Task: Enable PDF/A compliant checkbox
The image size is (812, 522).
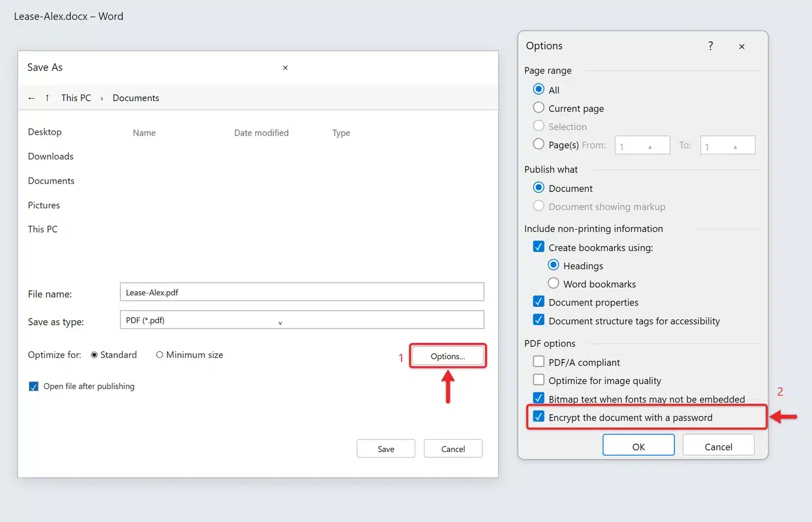Action: click(x=538, y=361)
